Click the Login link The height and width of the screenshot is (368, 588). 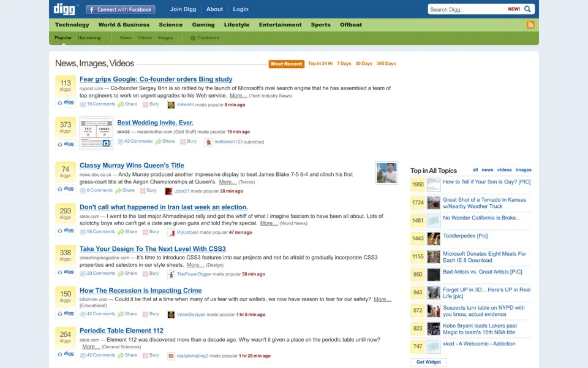(x=241, y=9)
